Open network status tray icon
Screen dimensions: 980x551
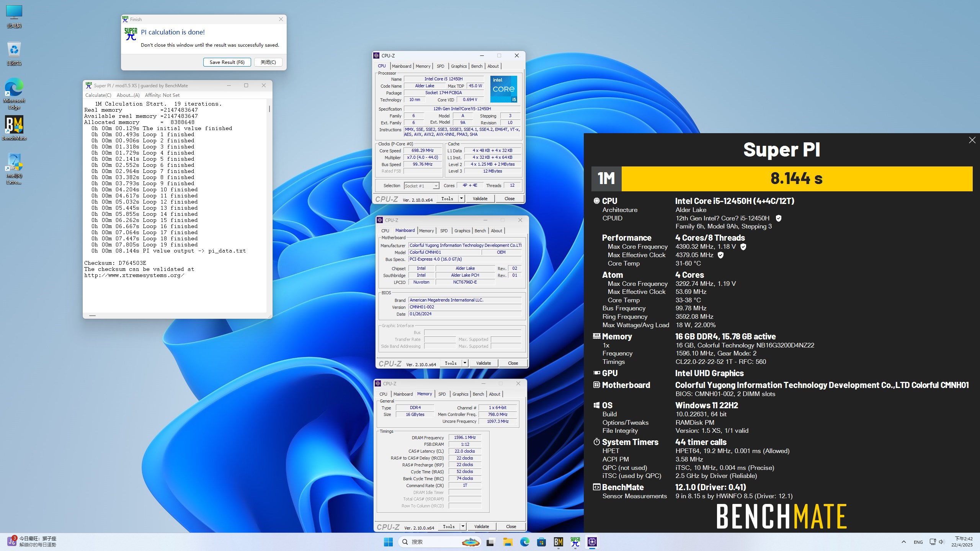click(x=933, y=542)
